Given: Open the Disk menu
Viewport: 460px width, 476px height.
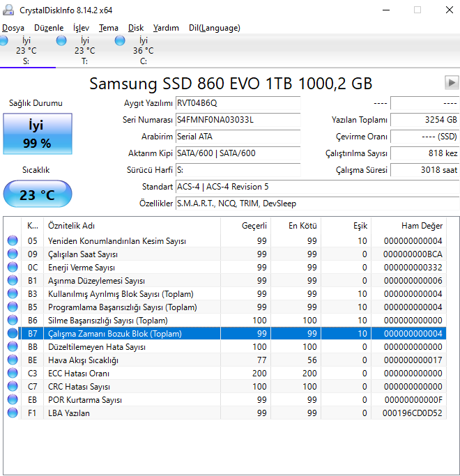Looking at the screenshot, I should click(136, 28).
